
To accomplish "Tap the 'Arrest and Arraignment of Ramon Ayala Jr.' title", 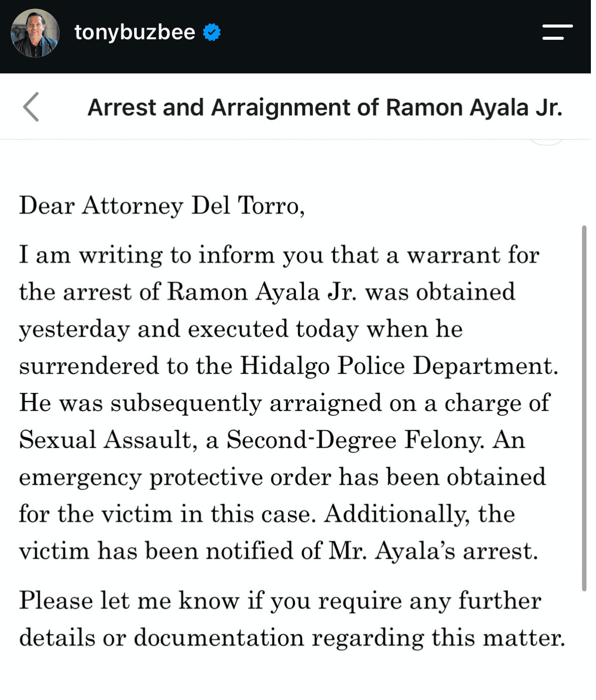I will point(325,108).
